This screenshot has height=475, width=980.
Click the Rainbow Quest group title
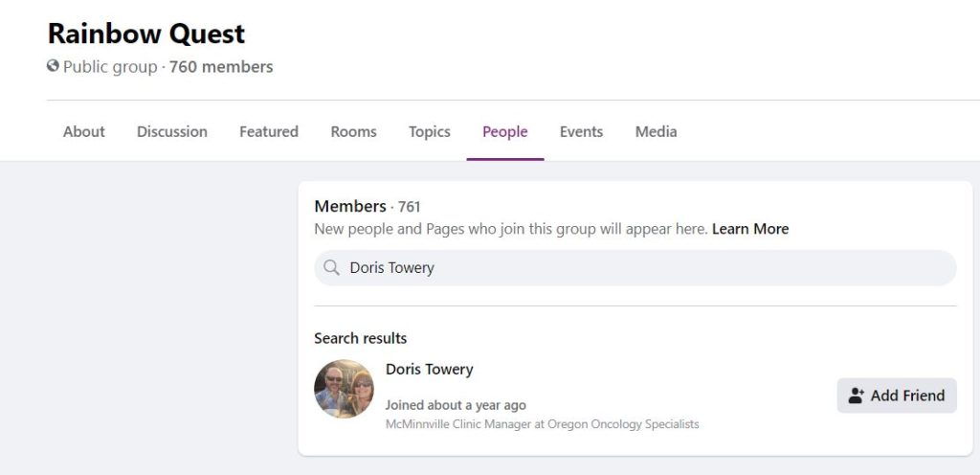146,34
